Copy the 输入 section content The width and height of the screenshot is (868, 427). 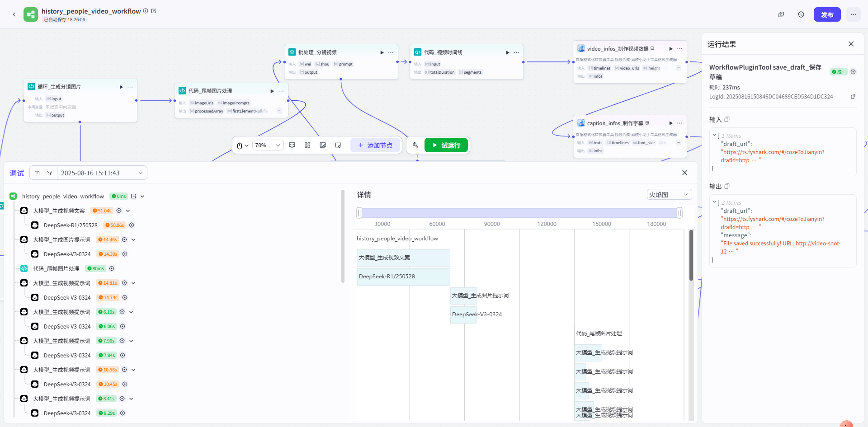coord(727,120)
